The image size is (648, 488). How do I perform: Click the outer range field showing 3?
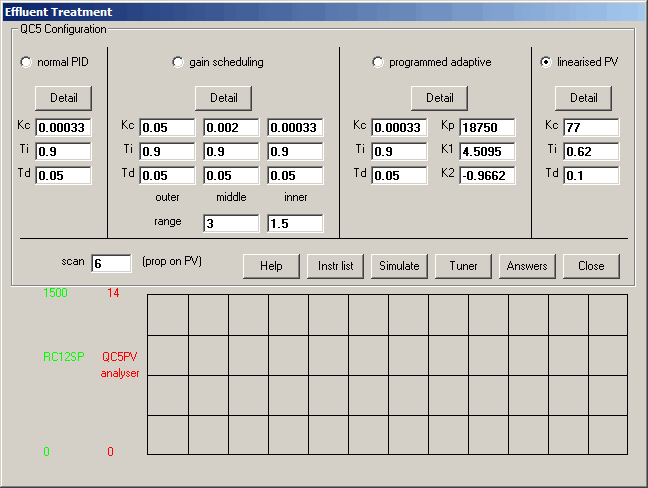[230, 224]
